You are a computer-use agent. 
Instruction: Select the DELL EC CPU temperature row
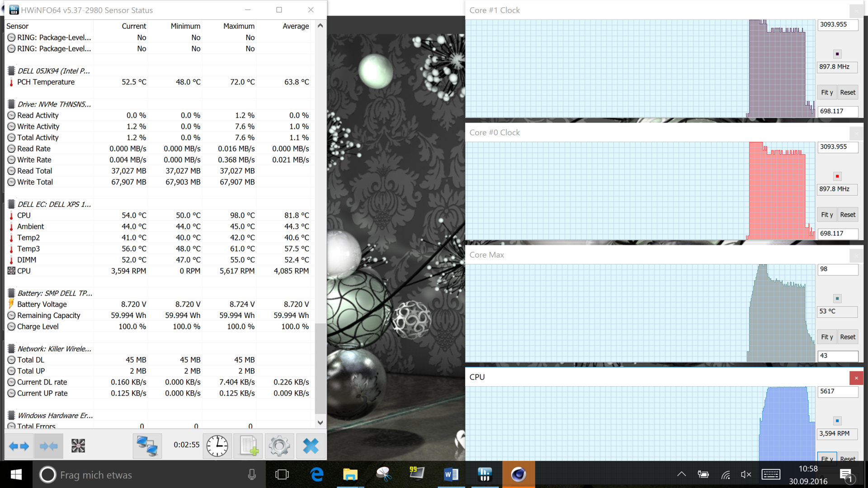[158, 216]
